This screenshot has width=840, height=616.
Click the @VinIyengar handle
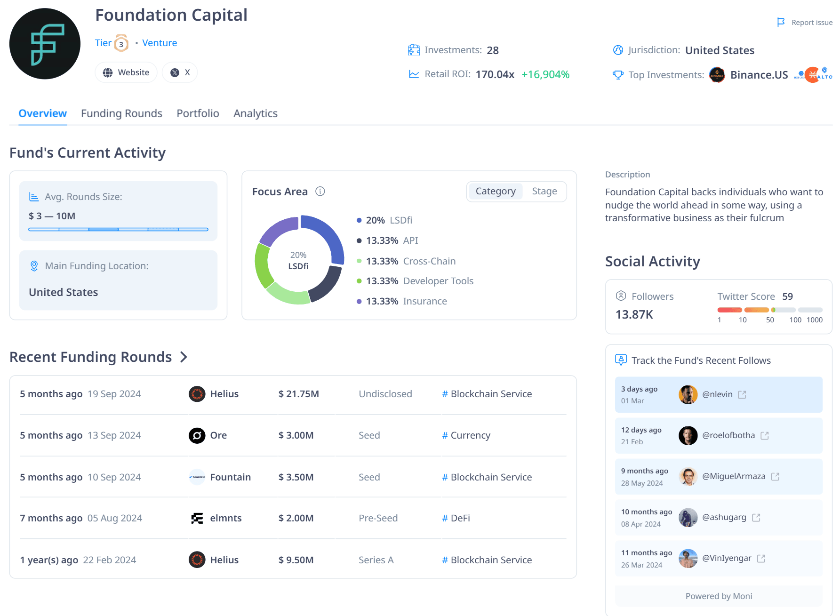click(x=727, y=558)
